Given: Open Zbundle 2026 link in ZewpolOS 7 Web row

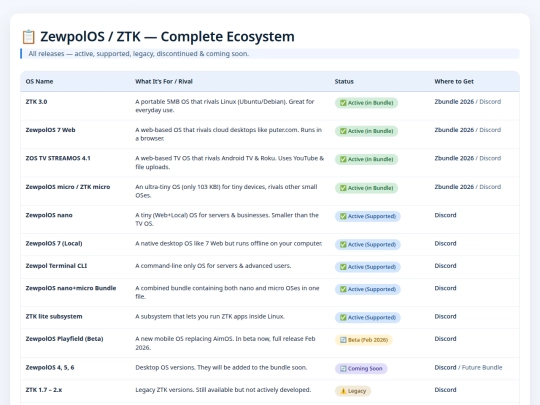Looking at the screenshot, I should point(454,130).
